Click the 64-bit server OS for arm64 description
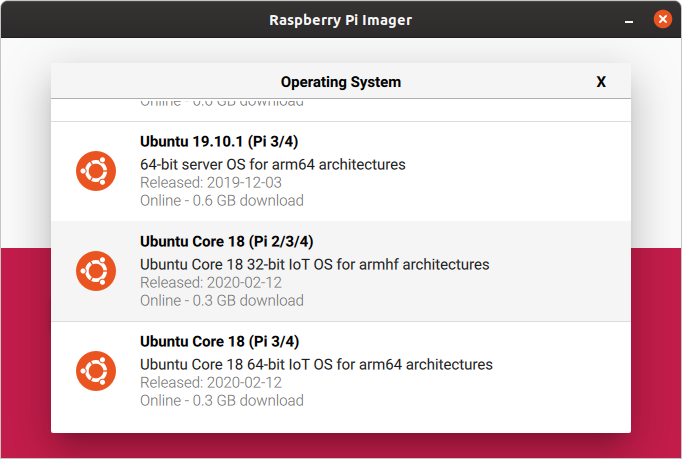The image size is (682, 459). pos(273,164)
